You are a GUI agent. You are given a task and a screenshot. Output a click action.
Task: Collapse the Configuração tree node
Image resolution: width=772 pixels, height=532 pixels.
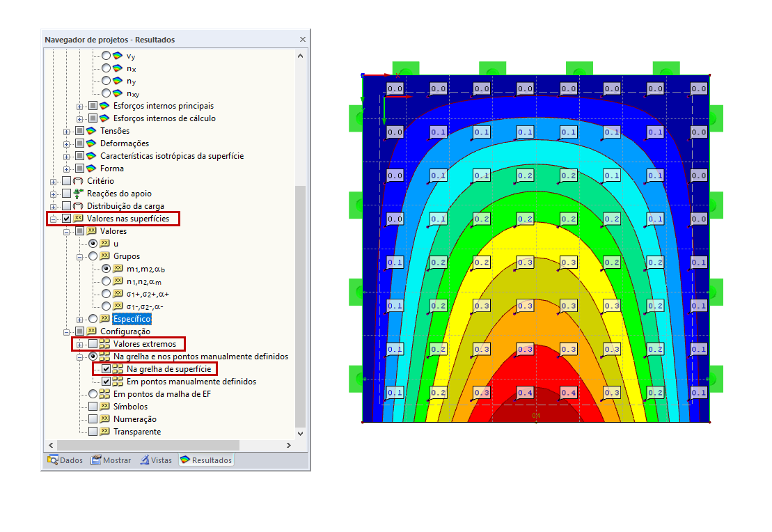click(x=66, y=332)
